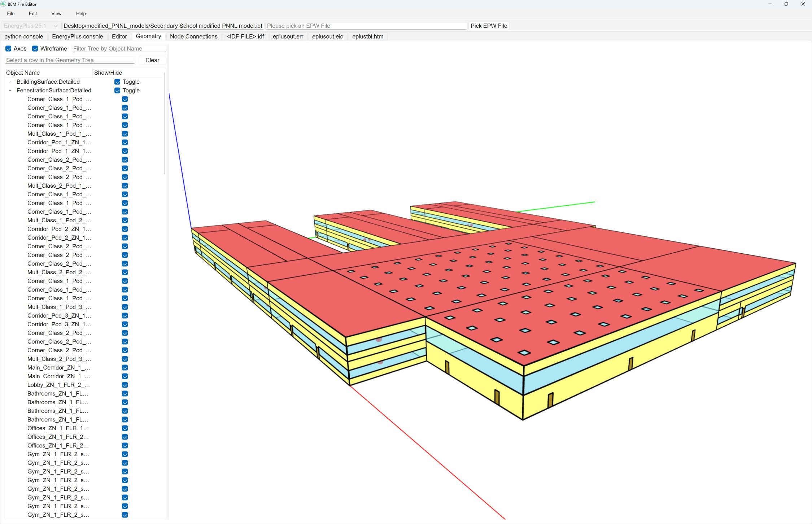
Task: Toggle FenestrationSurface:Detailed visibility checkbox
Action: 117,91
